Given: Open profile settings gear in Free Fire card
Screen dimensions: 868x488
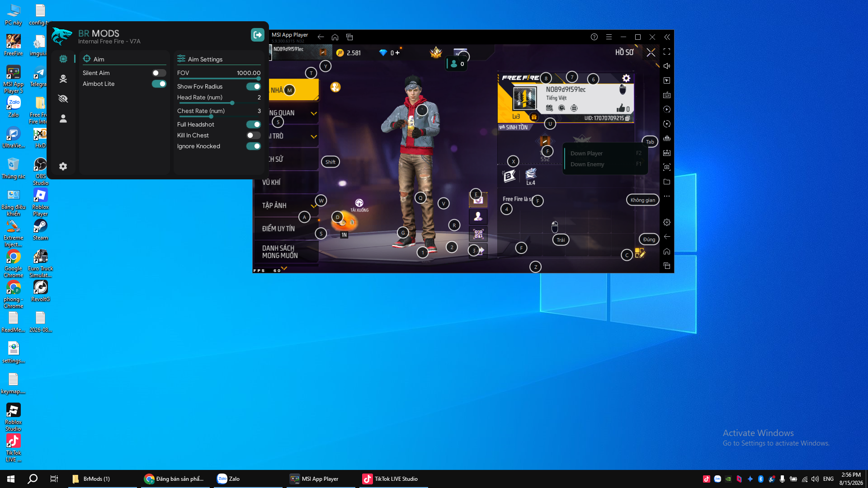Looking at the screenshot, I should click(x=626, y=78).
